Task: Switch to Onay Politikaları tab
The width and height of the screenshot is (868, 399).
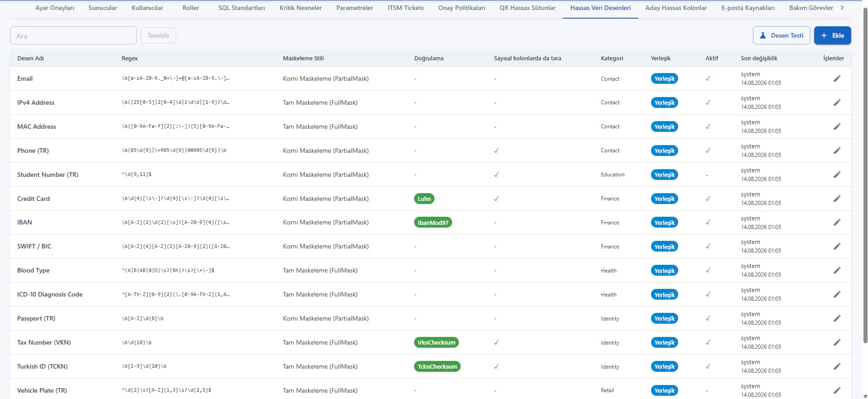Action: [462, 8]
